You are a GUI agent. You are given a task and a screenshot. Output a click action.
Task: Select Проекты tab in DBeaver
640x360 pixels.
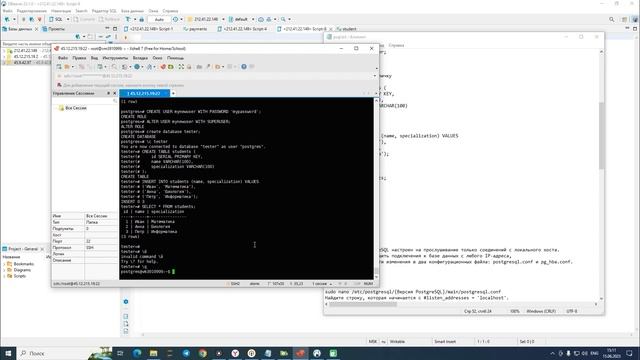pos(53,29)
